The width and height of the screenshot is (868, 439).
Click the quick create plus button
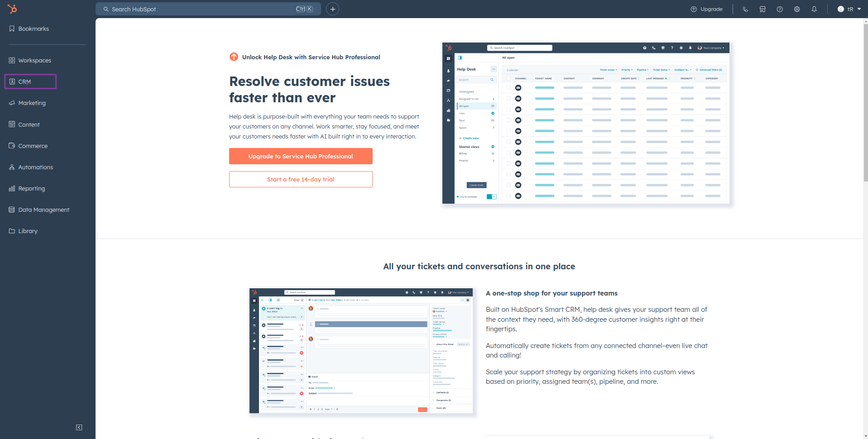coord(332,9)
